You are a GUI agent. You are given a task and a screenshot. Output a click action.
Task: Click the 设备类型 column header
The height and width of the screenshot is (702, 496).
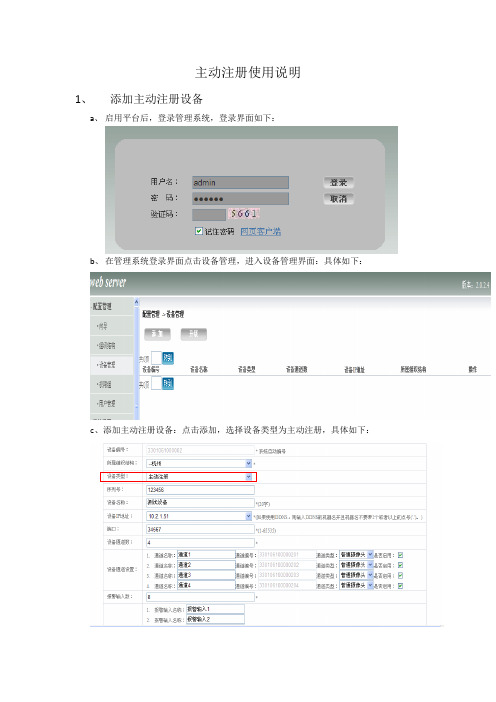(x=246, y=369)
